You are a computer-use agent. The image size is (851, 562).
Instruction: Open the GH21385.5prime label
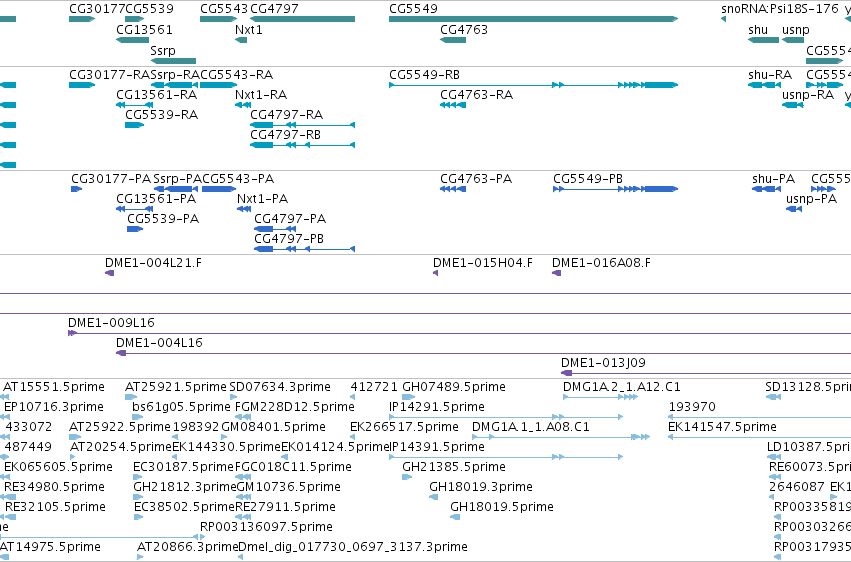pos(454,468)
